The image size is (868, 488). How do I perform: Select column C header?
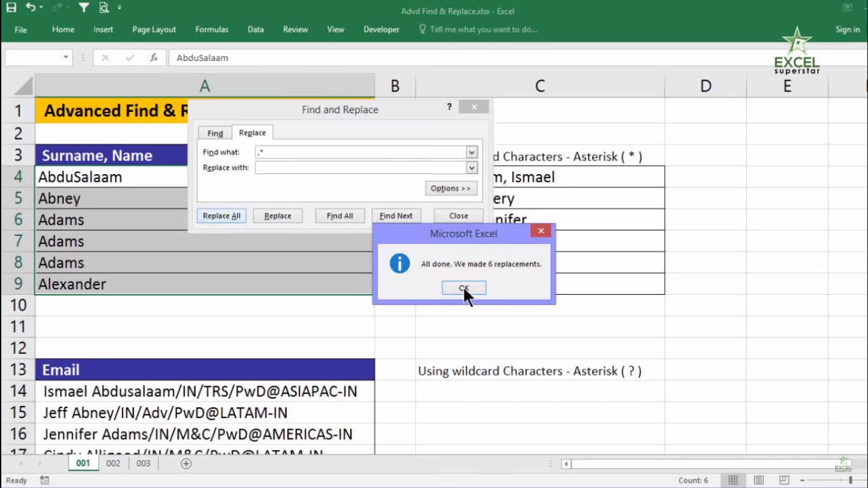[539, 86]
